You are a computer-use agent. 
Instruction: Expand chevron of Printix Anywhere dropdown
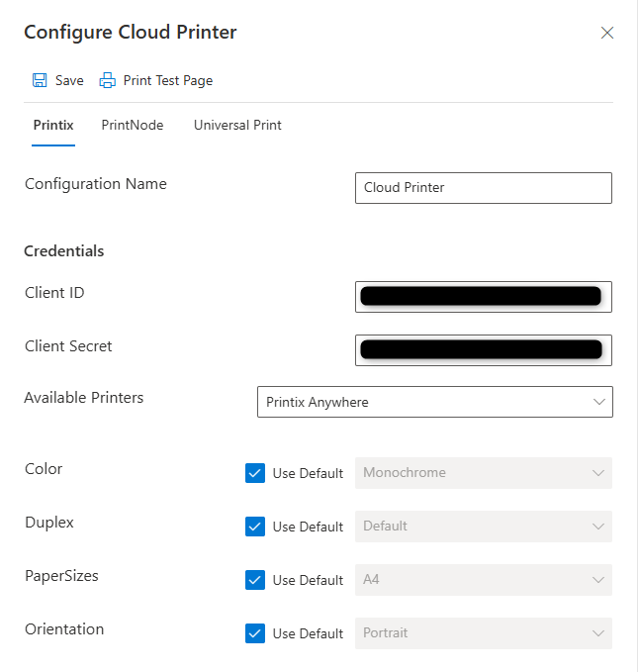click(x=599, y=402)
